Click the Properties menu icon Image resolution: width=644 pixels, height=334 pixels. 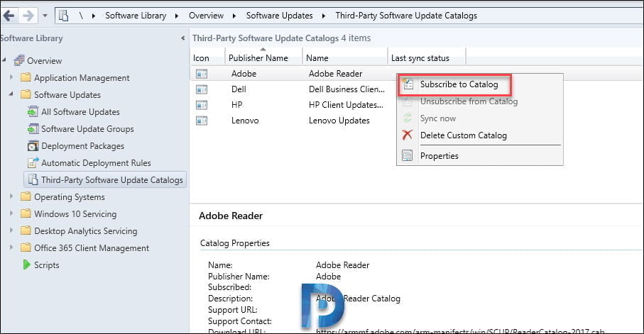pos(407,155)
